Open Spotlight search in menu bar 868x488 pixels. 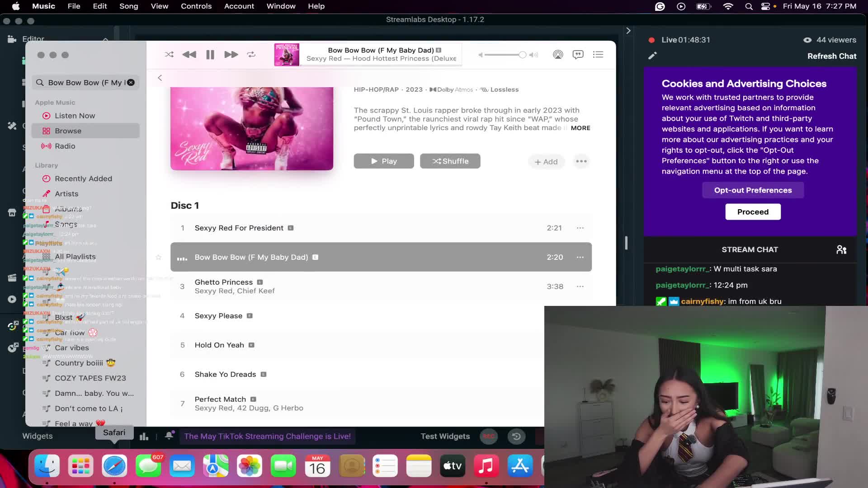coord(749,6)
